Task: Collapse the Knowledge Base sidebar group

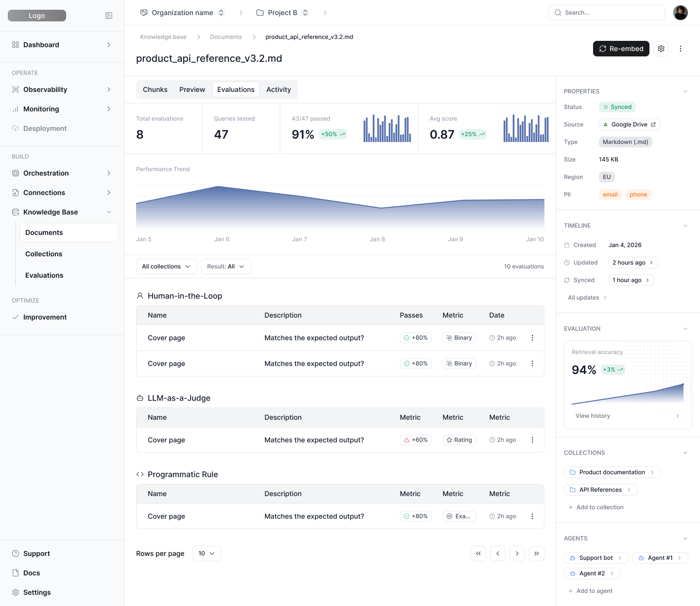Action: click(109, 212)
